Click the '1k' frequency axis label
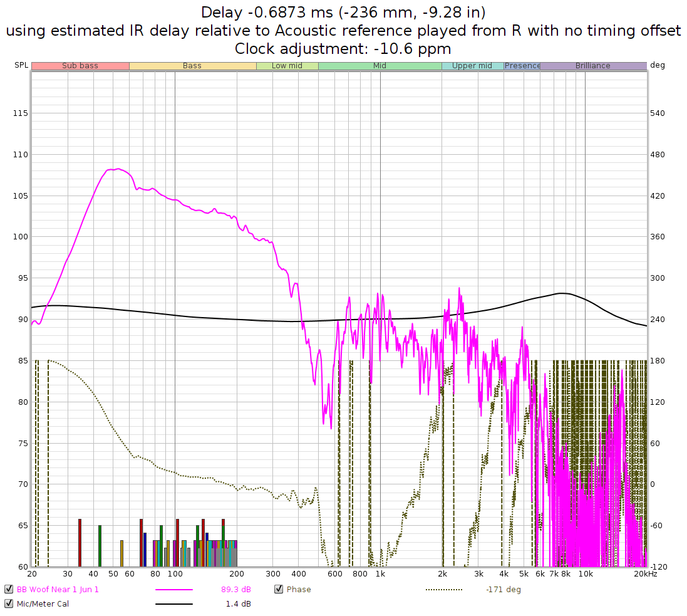The image size is (687, 616). [x=380, y=574]
